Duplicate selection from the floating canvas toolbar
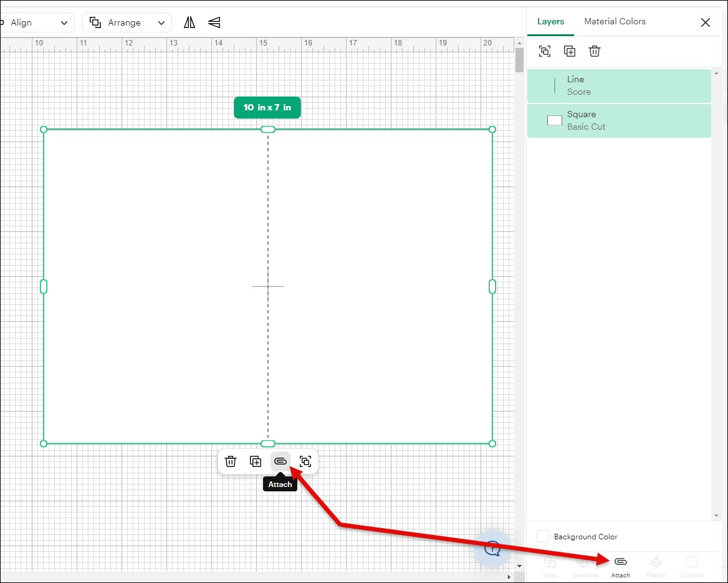The image size is (728, 583). pos(256,461)
